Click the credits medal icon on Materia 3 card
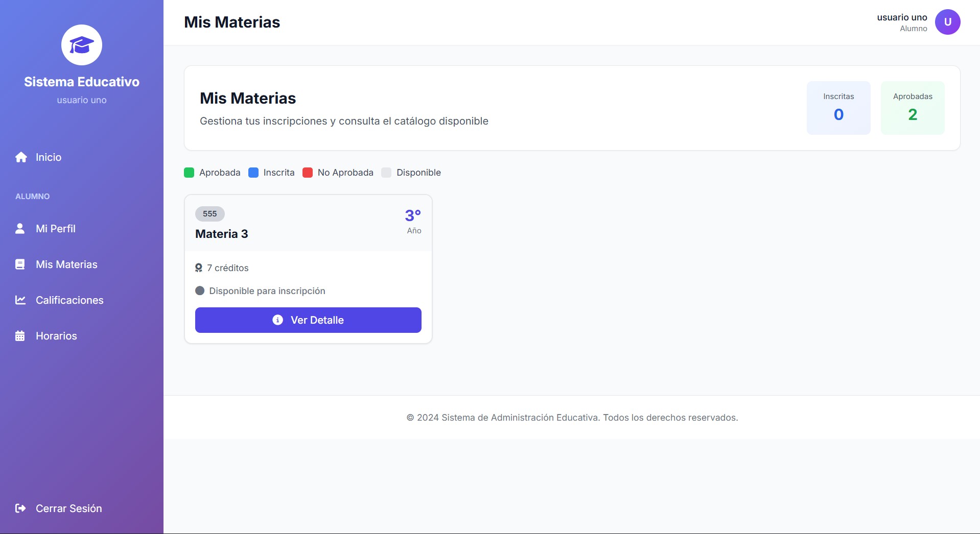This screenshot has width=980, height=534. pos(199,268)
